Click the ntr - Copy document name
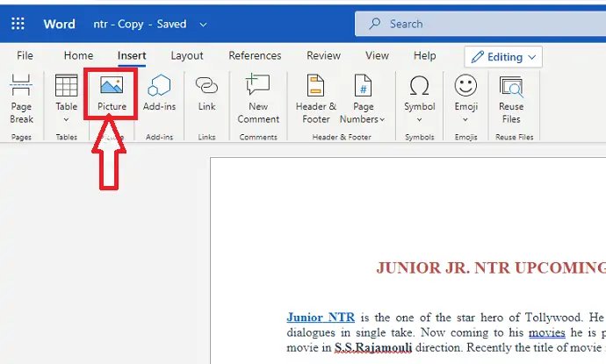 [x=119, y=24]
